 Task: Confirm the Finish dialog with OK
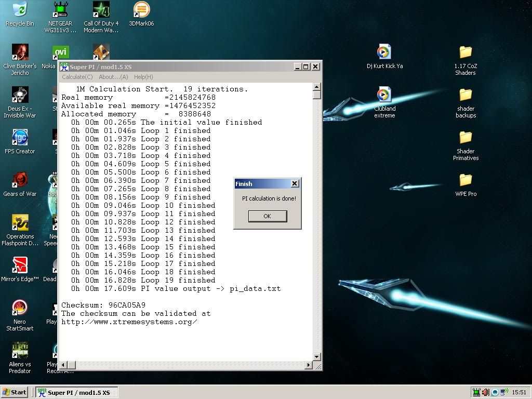pyautogui.click(x=268, y=216)
